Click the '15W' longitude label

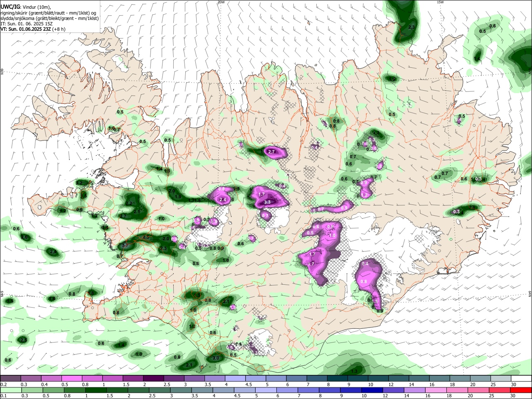click(x=440, y=2)
